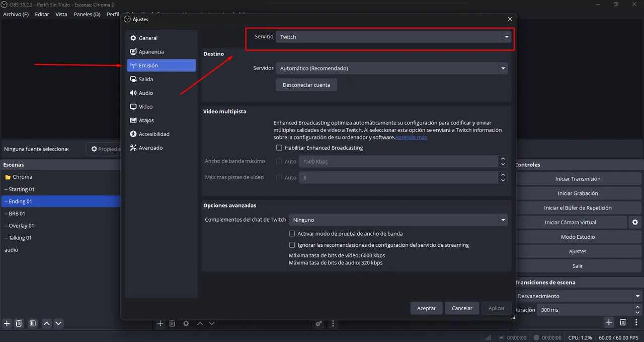Open the Servicio dropdown showing Twitch

pyautogui.click(x=393, y=37)
